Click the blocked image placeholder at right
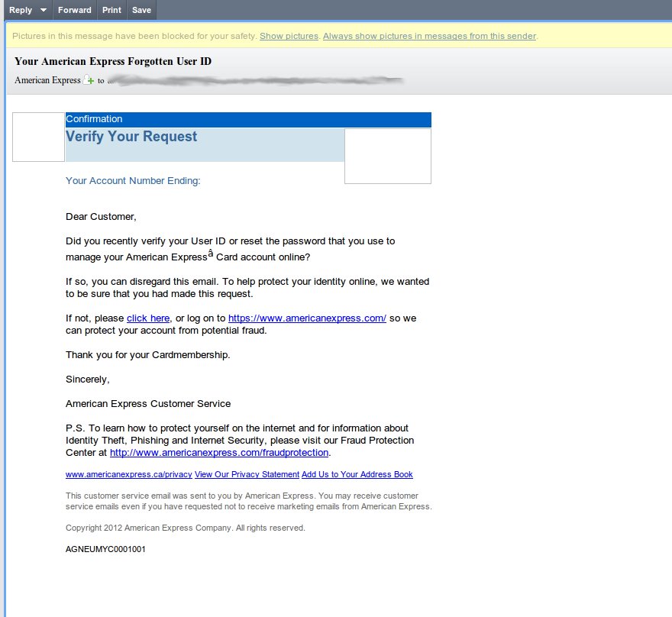Image resolution: width=672 pixels, height=617 pixels. pos(387,157)
